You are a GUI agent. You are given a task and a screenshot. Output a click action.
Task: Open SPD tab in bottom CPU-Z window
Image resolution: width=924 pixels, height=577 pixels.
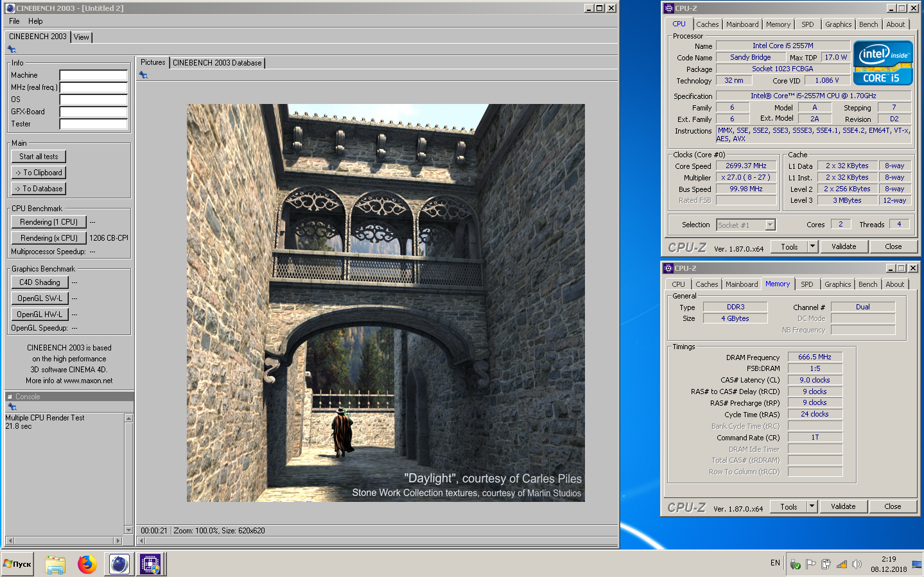[807, 284]
